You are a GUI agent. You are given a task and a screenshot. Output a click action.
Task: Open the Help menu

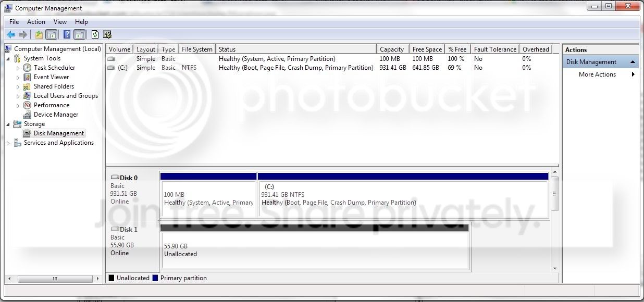(x=81, y=22)
